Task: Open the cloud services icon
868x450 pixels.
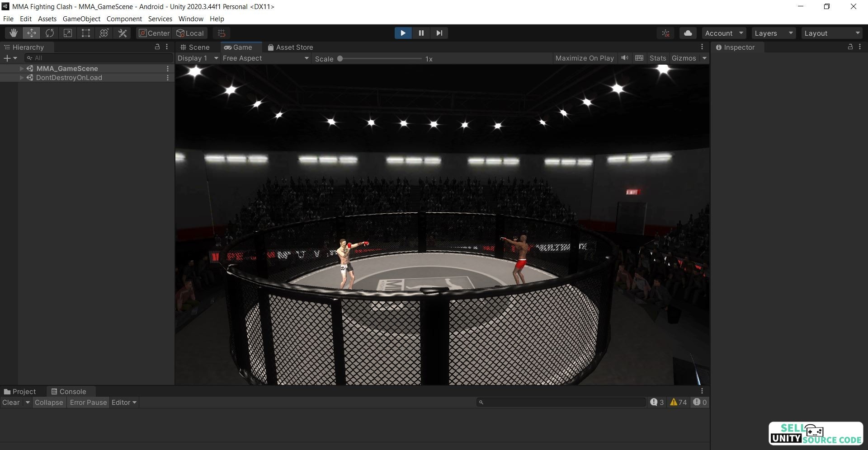Action: point(688,33)
